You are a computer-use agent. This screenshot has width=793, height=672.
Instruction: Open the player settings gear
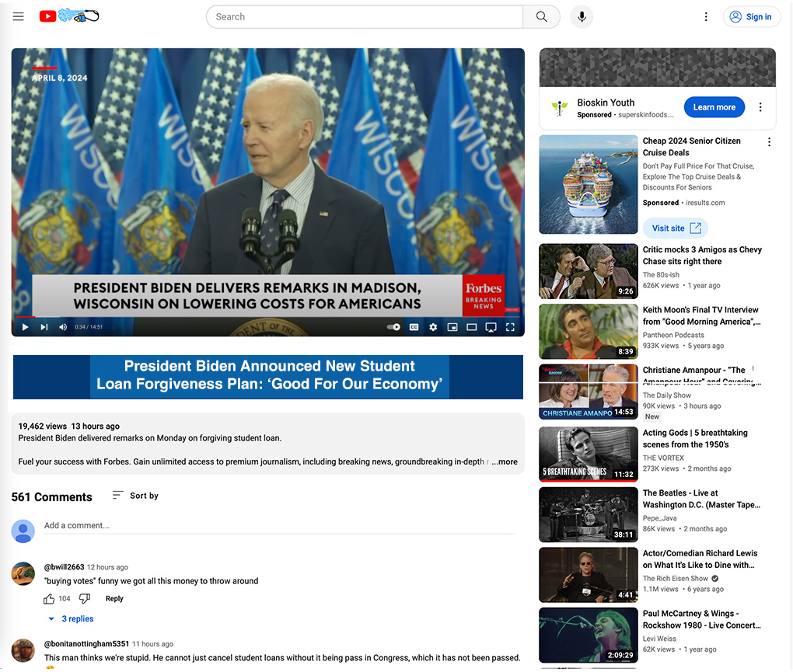coord(433,327)
